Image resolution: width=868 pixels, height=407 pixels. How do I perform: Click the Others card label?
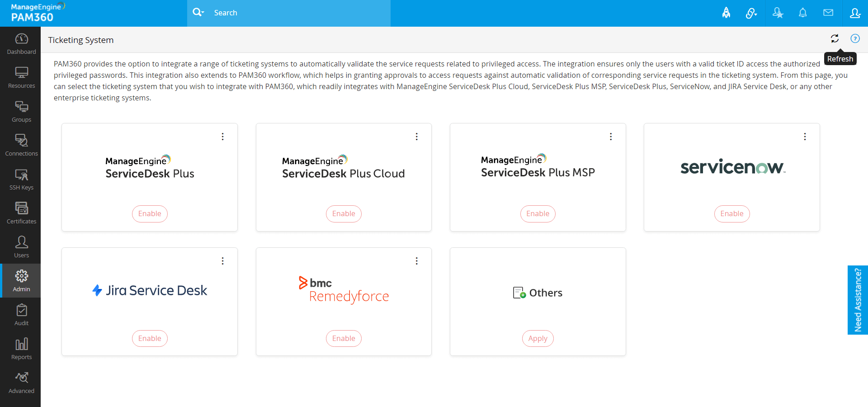tap(538, 293)
